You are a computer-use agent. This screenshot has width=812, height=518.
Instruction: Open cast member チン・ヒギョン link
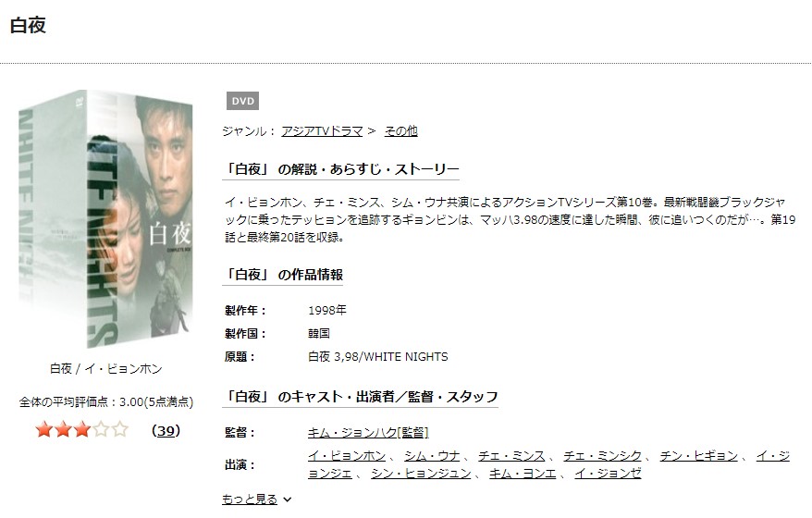tap(698, 456)
